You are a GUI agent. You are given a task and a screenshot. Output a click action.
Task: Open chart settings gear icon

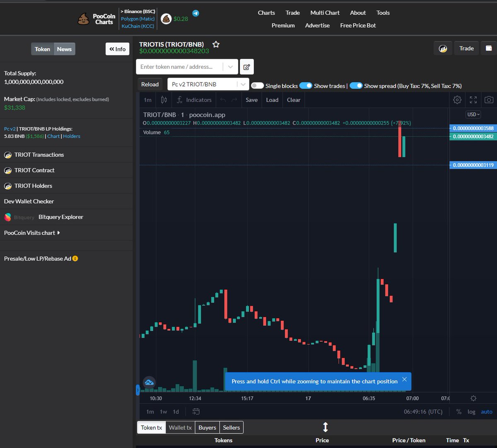[457, 100]
